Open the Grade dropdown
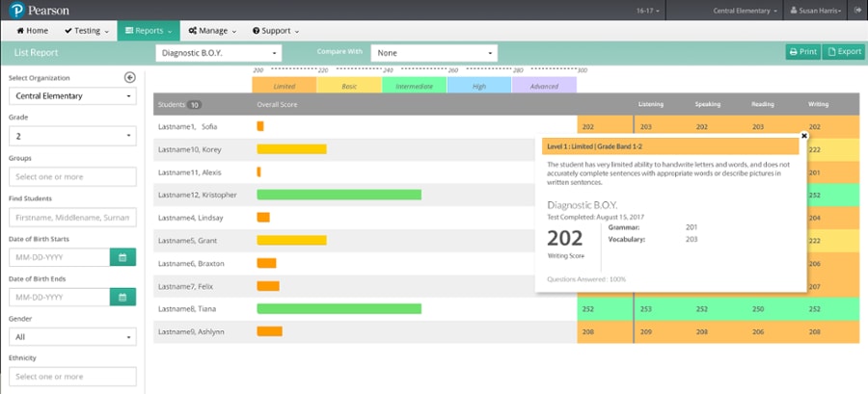 click(72, 137)
